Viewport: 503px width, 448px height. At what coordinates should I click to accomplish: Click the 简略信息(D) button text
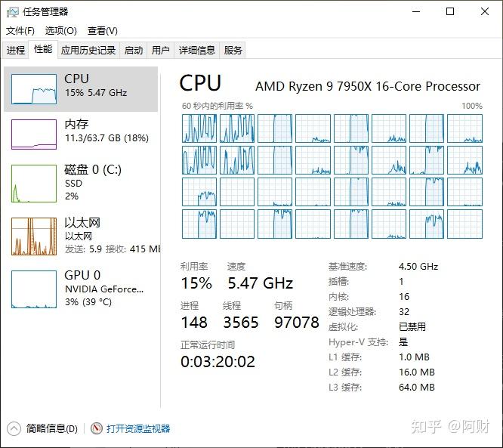pos(52,428)
